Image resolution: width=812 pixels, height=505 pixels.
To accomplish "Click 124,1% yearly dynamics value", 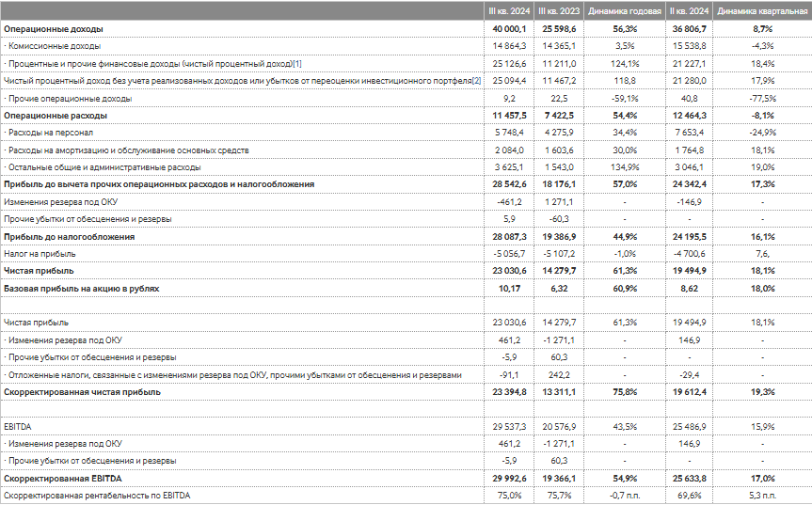I will tap(625, 64).
